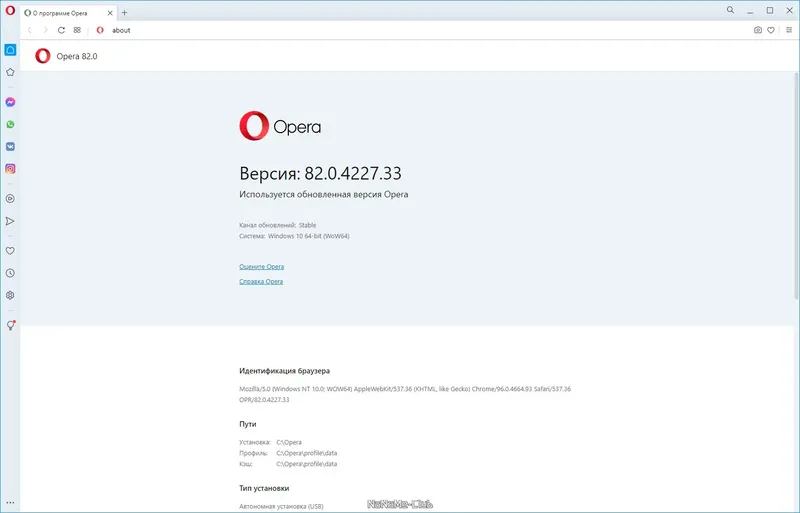This screenshot has width=800, height=513.
Task: Click the Back navigation arrow
Action: (x=30, y=30)
